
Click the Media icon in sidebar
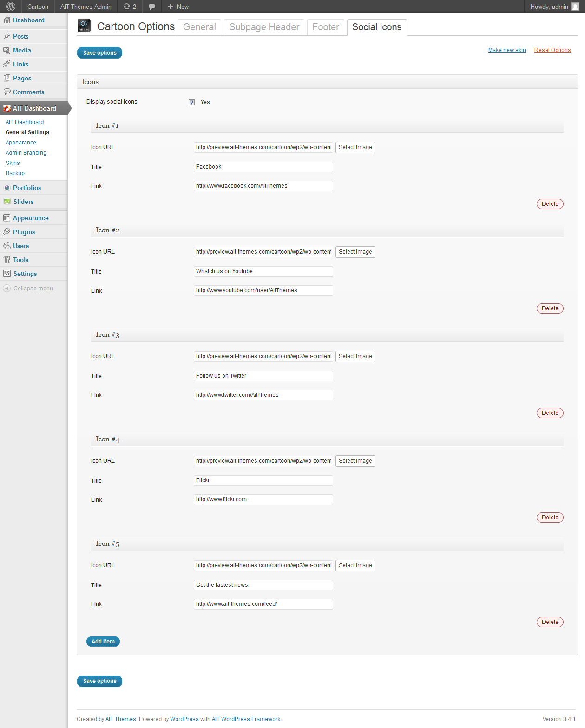coord(7,50)
